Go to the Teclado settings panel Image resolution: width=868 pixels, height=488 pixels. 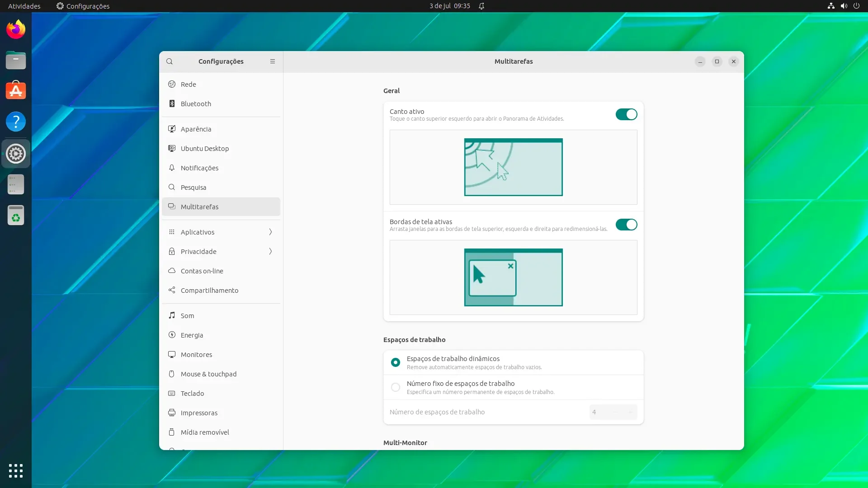pos(221,393)
